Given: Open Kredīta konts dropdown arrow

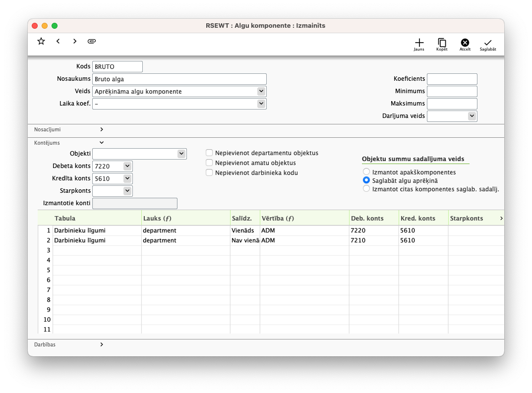Looking at the screenshot, I should [127, 178].
